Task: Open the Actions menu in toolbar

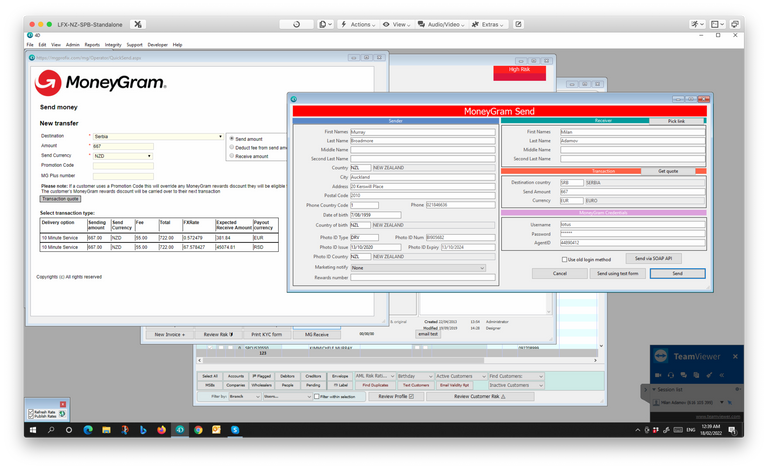Action: tap(359, 24)
